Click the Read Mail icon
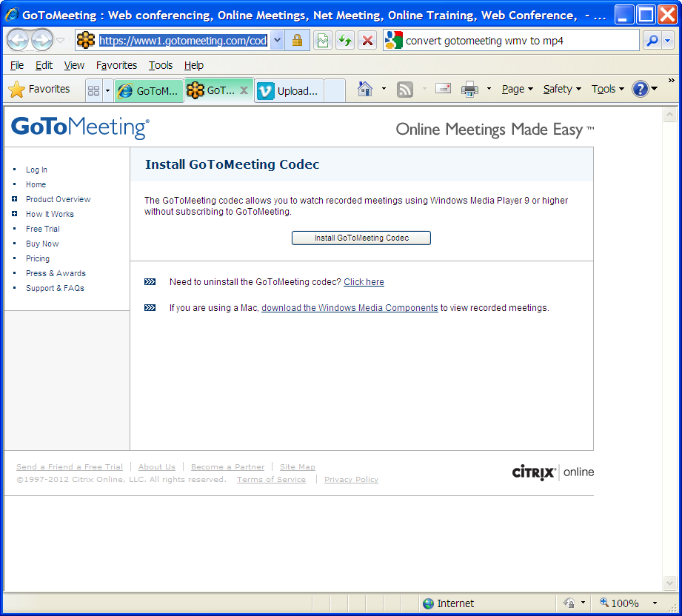 pos(443,89)
